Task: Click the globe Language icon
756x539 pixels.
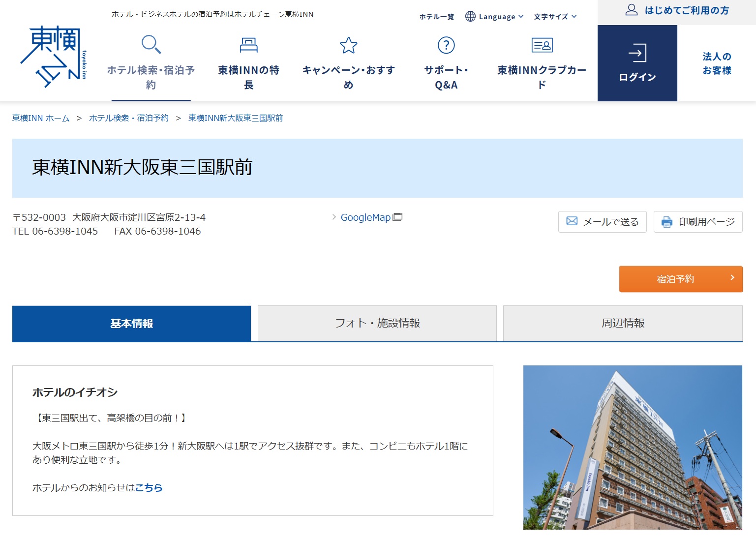Action: [x=470, y=16]
